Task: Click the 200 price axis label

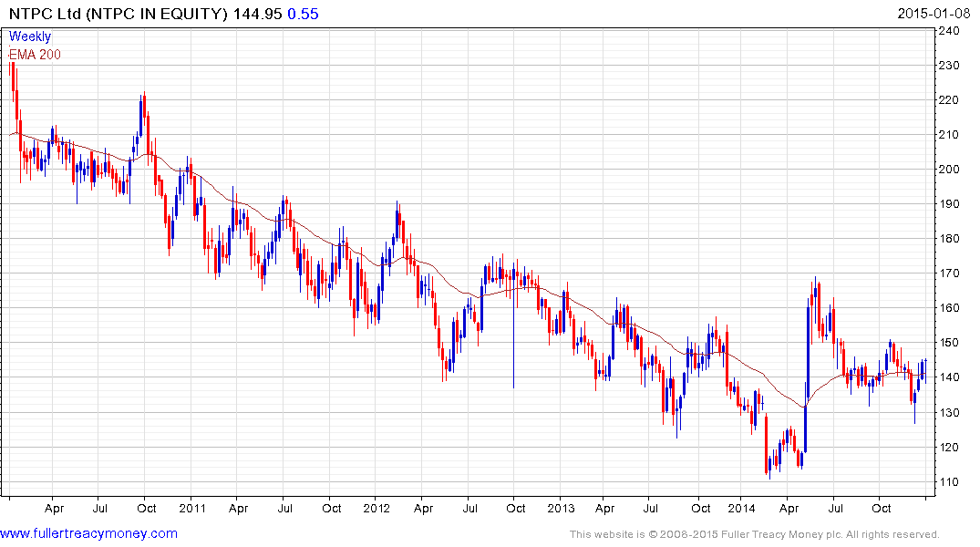Action: click(x=949, y=170)
